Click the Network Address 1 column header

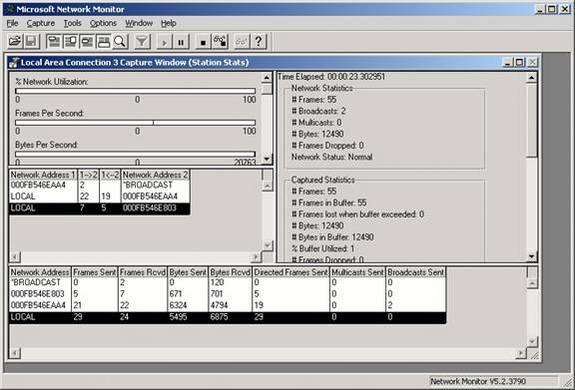[43, 175]
